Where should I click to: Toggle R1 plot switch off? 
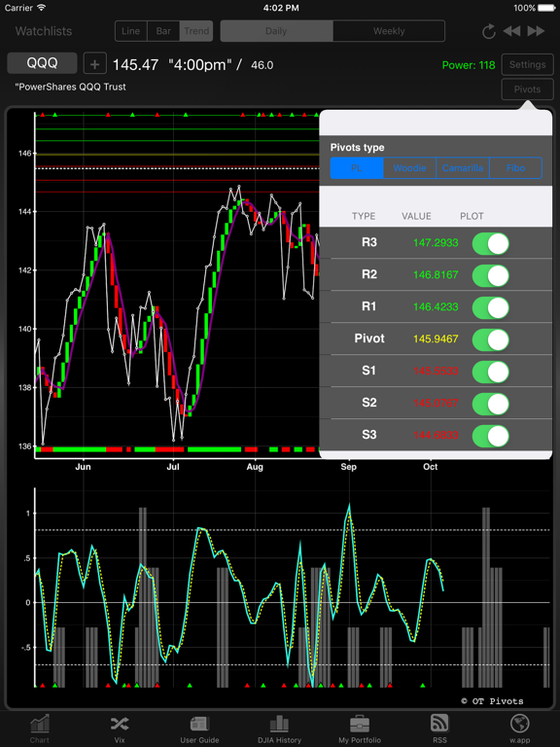(490, 307)
